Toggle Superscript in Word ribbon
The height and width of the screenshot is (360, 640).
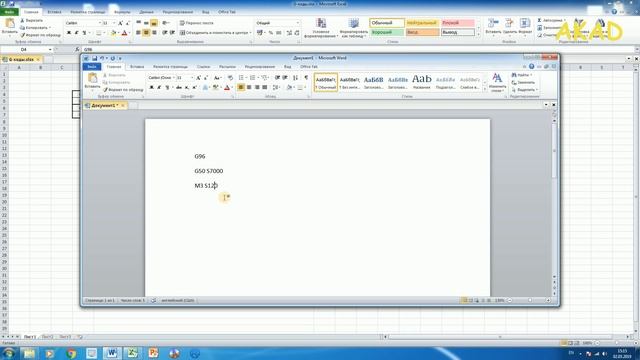coord(194,87)
